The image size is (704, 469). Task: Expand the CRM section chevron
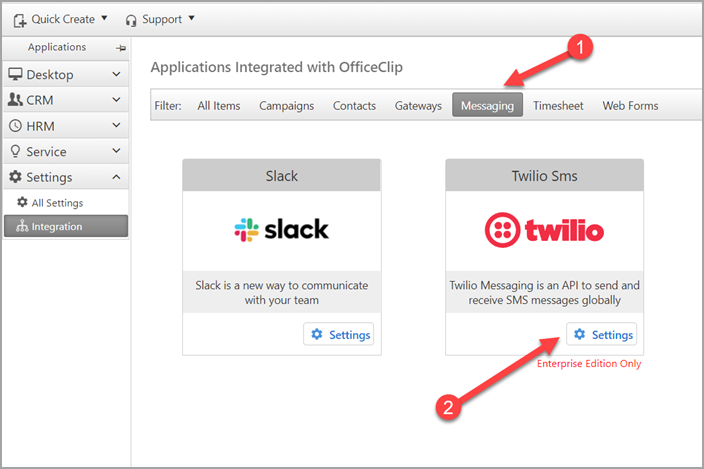116,100
